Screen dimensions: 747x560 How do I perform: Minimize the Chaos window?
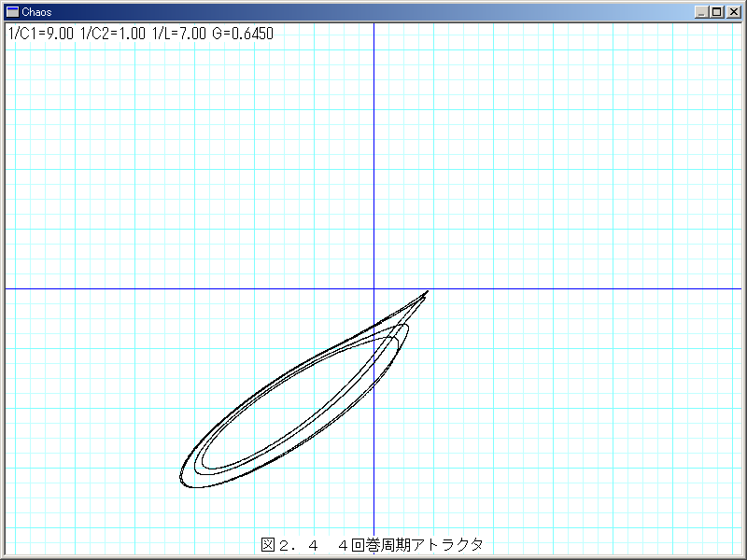(x=701, y=12)
